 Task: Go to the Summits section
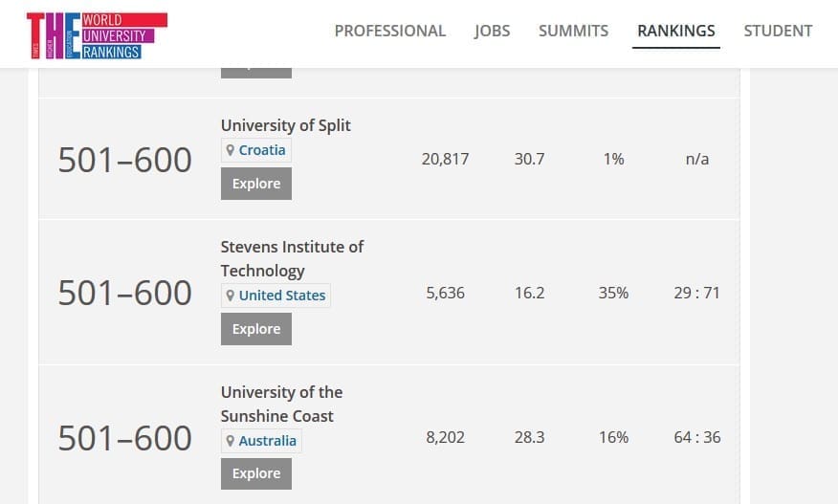pos(573,31)
